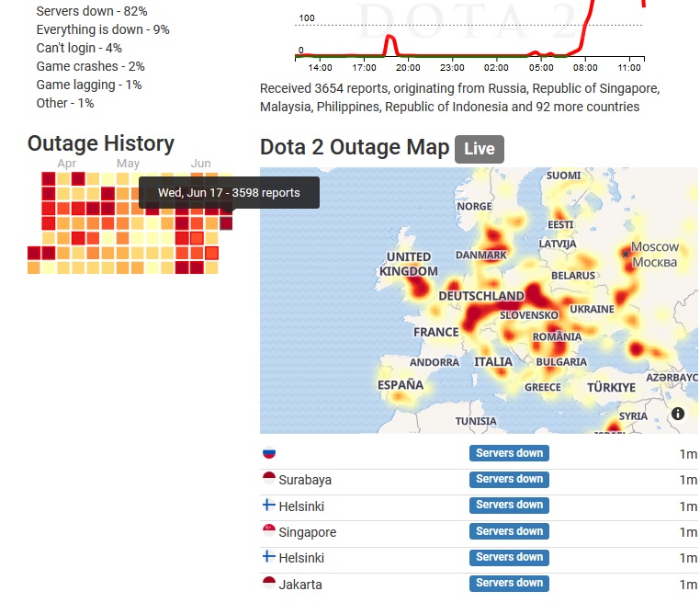Open the Singapore report entry
Screen dimensions: 700x614
pos(309,532)
